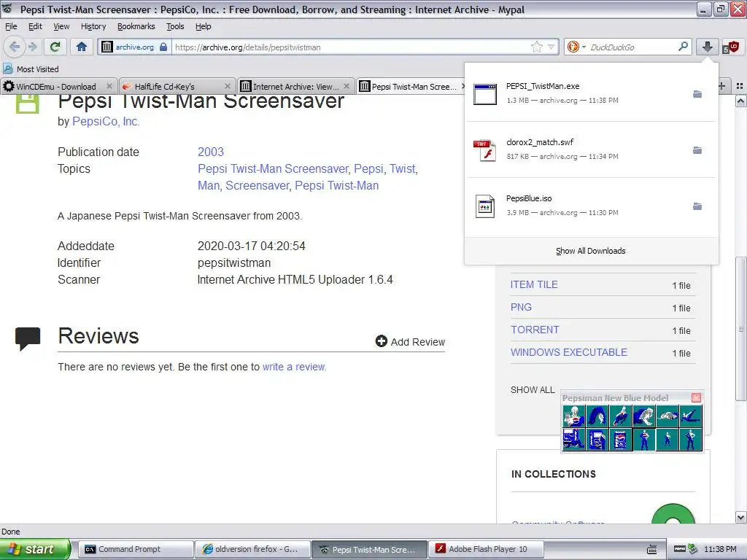The width and height of the screenshot is (747, 560).
Task: Open the 2003 publication date link
Action: tap(211, 152)
